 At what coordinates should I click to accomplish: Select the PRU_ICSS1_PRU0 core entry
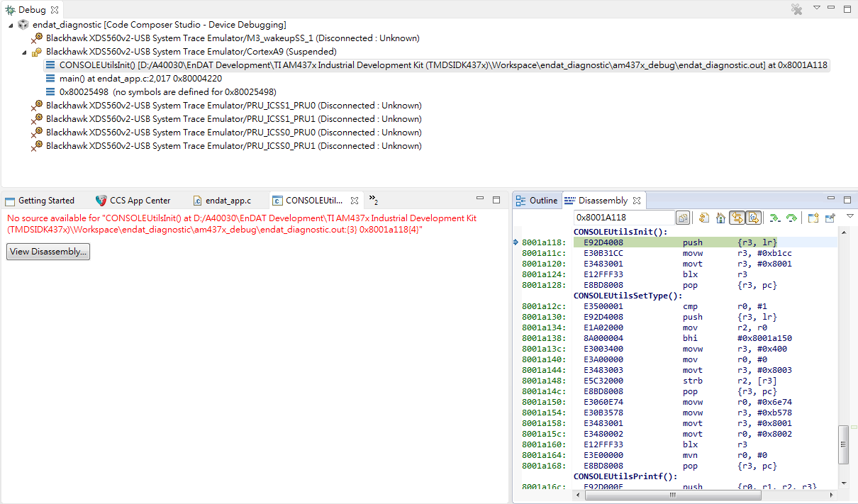click(x=234, y=106)
